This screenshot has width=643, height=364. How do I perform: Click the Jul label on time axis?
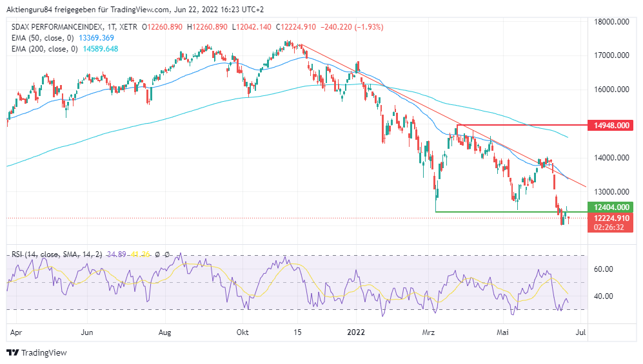coord(580,332)
